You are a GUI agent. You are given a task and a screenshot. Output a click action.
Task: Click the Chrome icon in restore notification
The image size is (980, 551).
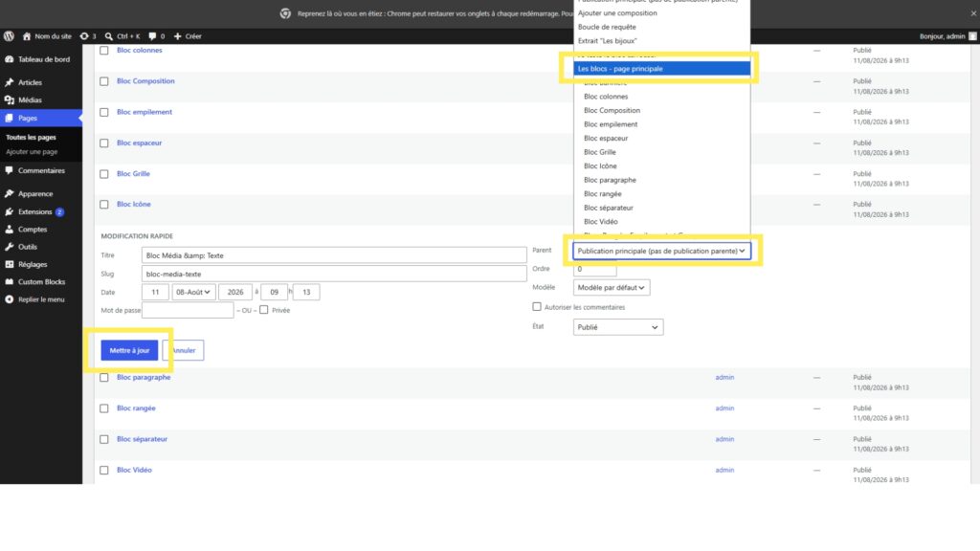[x=285, y=13]
